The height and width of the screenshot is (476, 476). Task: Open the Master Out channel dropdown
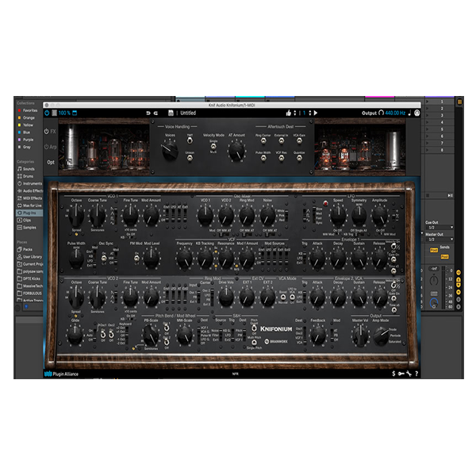(439, 240)
